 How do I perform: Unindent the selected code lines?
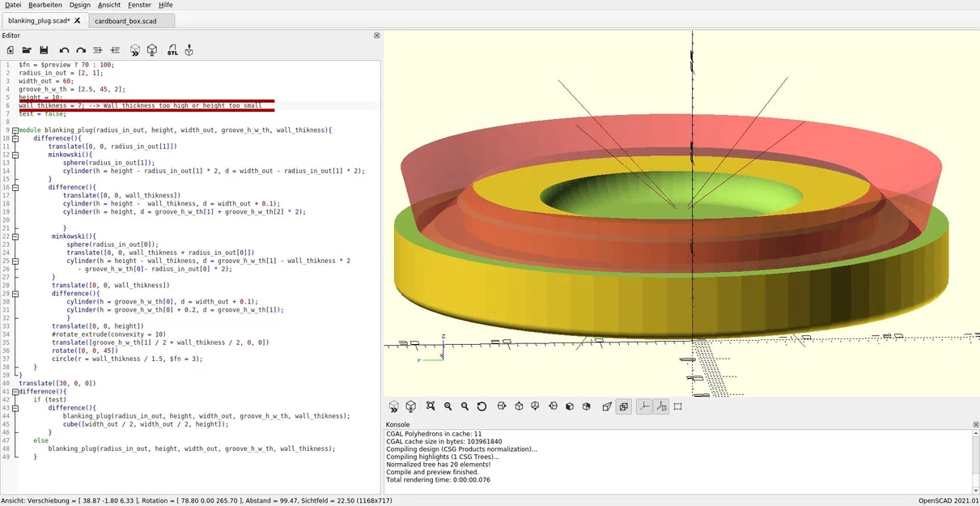click(98, 50)
